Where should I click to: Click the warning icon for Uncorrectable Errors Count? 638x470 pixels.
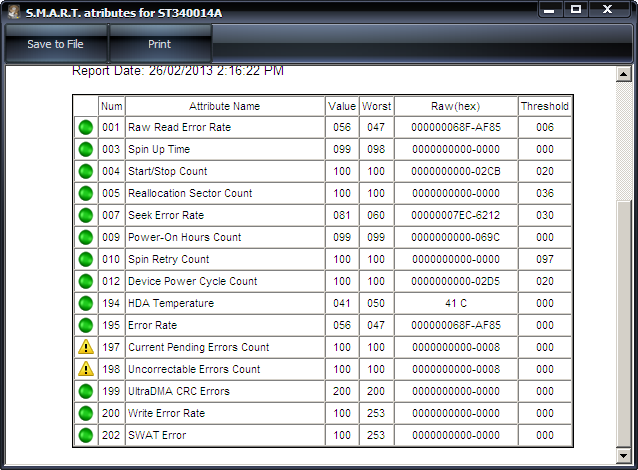[86, 369]
